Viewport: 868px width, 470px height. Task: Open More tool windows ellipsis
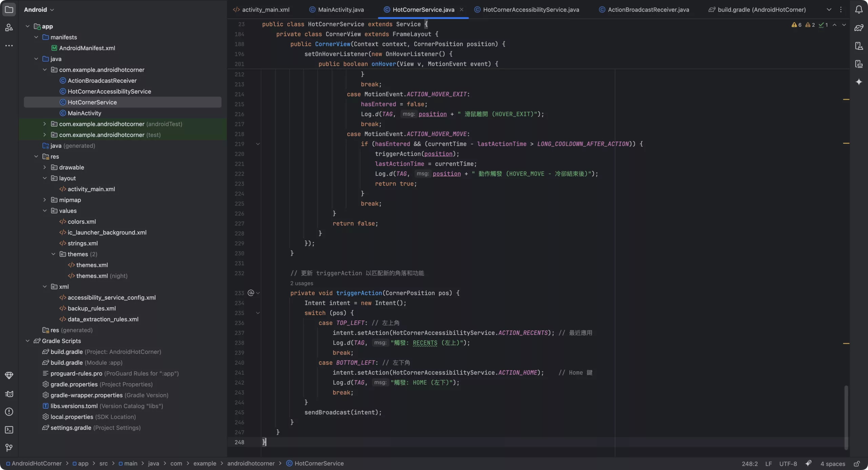(x=9, y=45)
